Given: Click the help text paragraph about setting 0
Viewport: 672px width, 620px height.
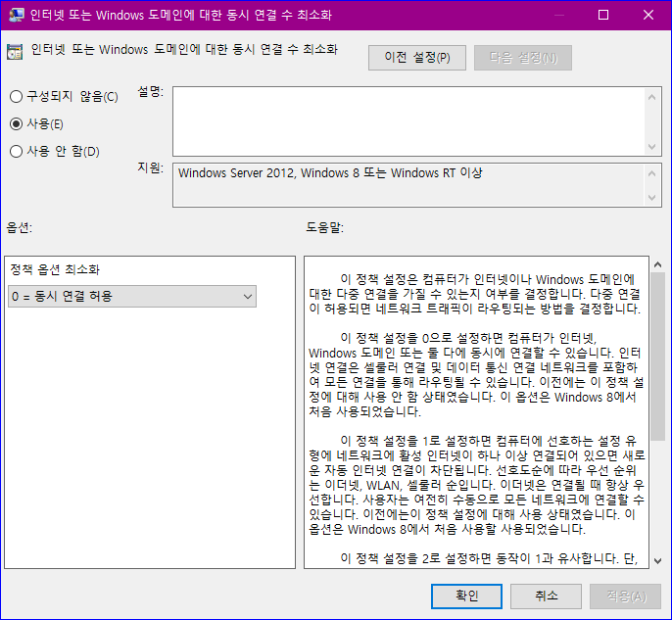Looking at the screenshot, I should pyautogui.click(x=476, y=374).
